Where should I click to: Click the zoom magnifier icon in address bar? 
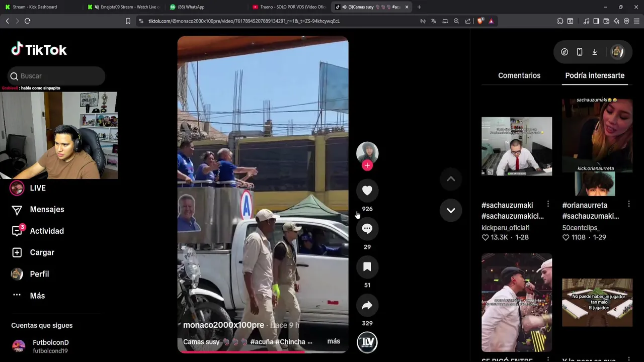[x=456, y=21]
